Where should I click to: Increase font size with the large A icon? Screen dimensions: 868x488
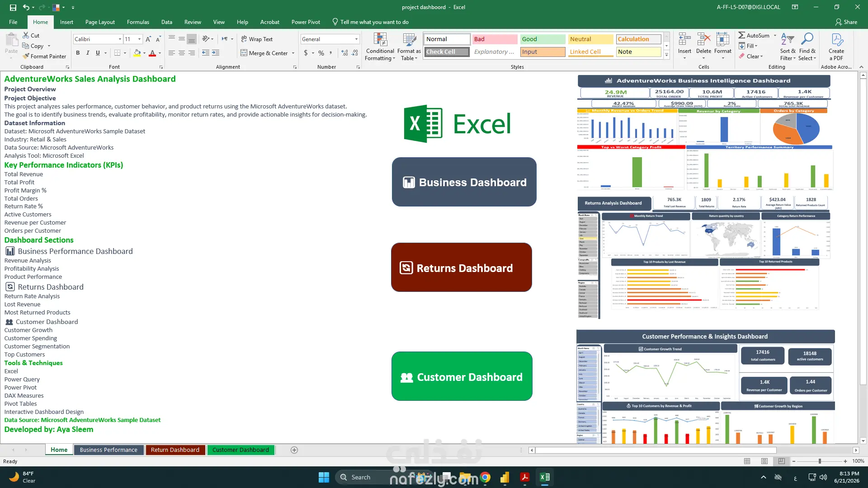click(x=148, y=39)
